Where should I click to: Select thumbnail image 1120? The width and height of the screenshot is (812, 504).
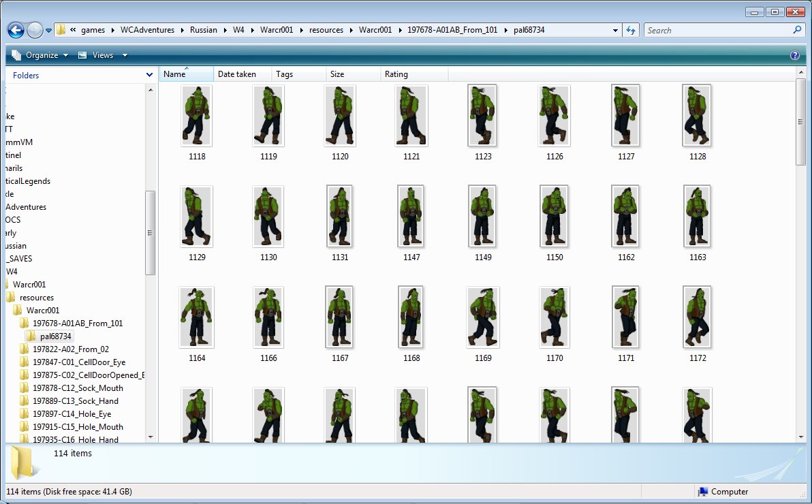pos(340,116)
